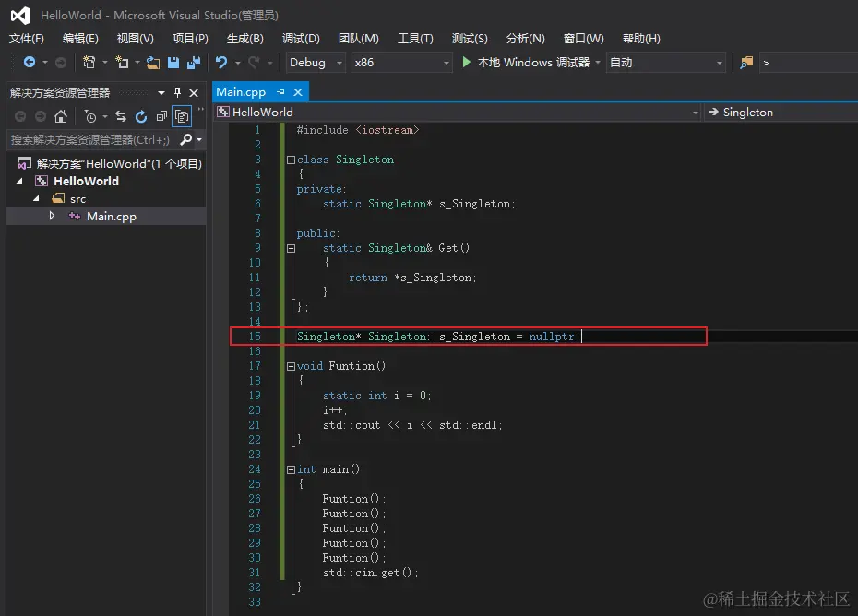Open the 工具(T) menu
This screenshot has width=858, height=616.
pyautogui.click(x=415, y=39)
